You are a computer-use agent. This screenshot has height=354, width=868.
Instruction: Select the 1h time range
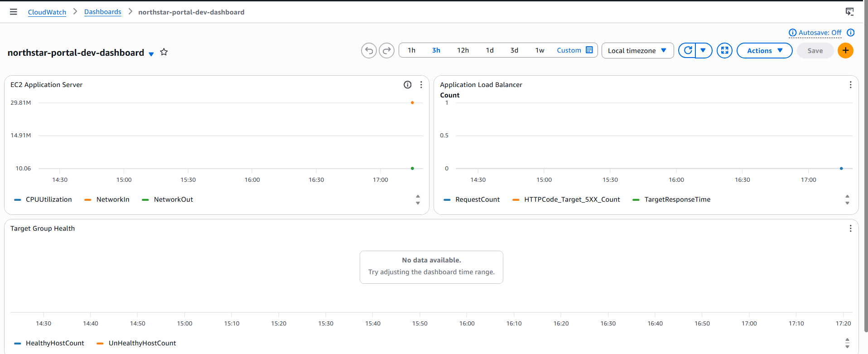tap(411, 50)
